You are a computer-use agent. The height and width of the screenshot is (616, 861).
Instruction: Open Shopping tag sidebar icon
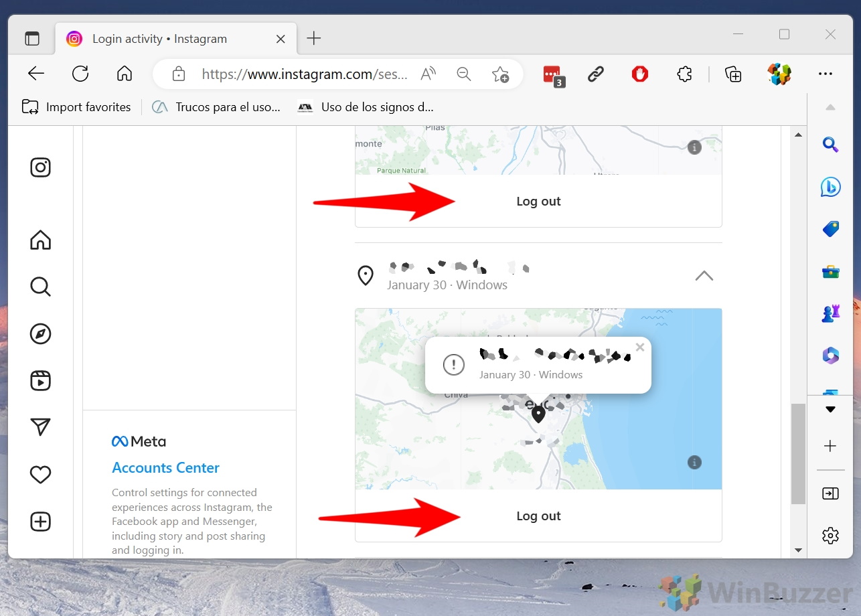click(x=830, y=229)
